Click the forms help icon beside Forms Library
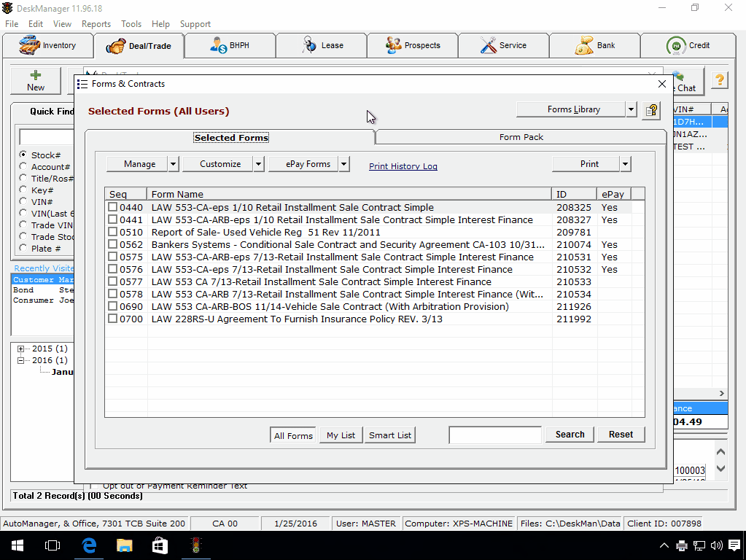Screen dimensions: 746x560 coord(650,109)
